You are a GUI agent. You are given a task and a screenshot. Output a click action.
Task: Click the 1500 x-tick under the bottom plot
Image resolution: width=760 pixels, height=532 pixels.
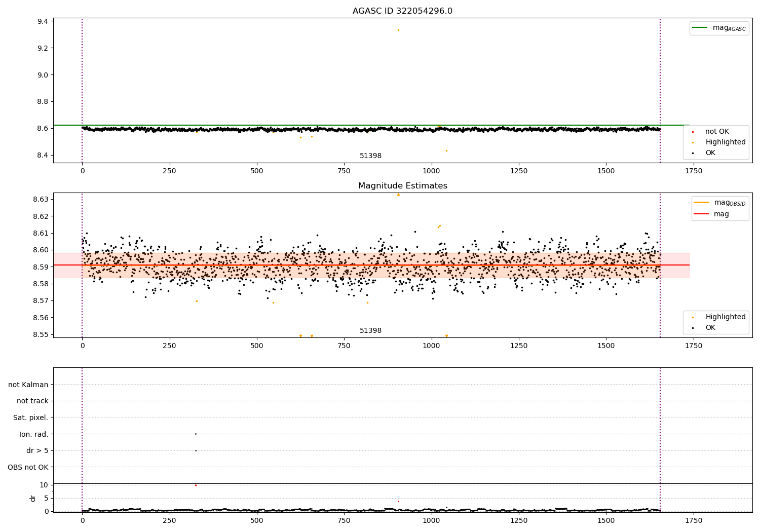tap(606, 521)
